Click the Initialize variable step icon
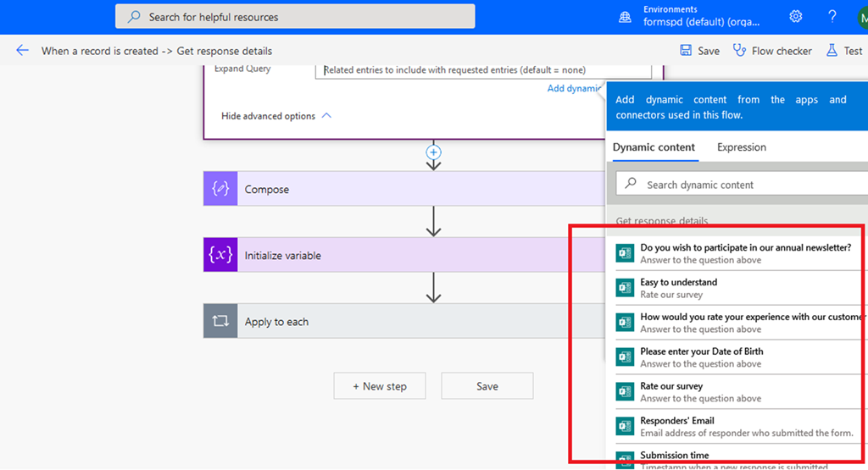 click(220, 255)
